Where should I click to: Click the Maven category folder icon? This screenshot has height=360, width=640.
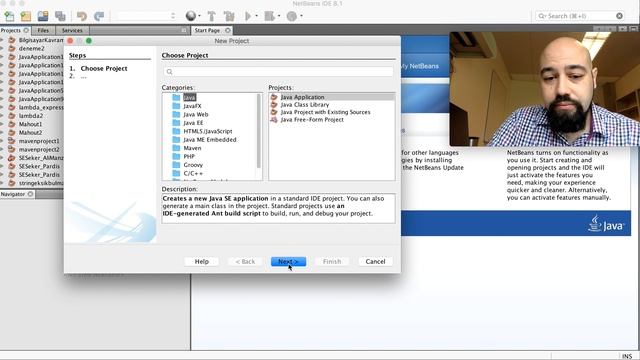pyautogui.click(x=176, y=148)
